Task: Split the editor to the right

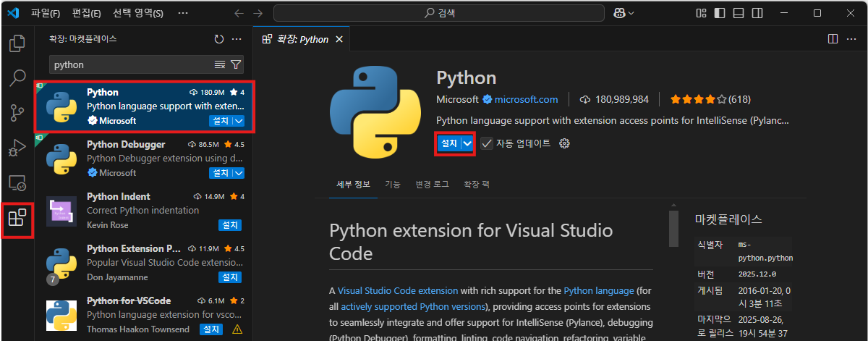Action: pyautogui.click(x=833, y=39)
